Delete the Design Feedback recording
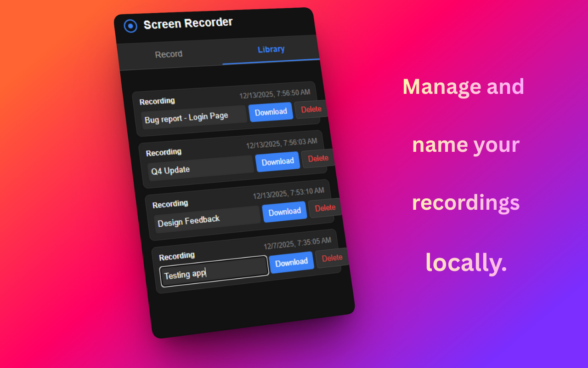The width and height of the screenshot is (588, 368). coord(325,208)
